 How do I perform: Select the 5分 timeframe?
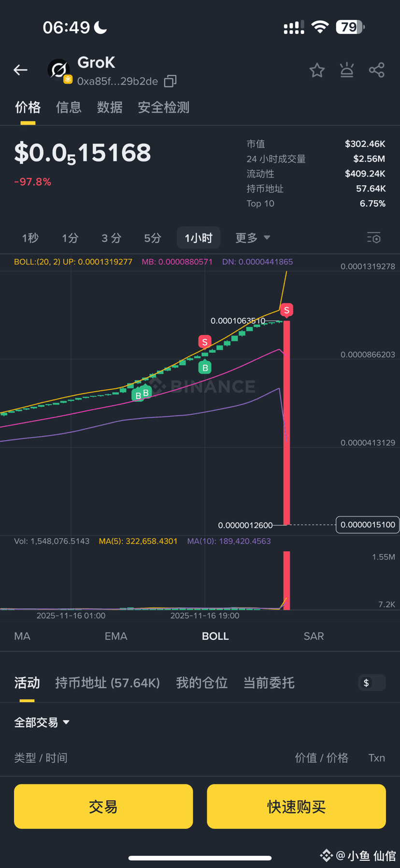coord(153,238)
